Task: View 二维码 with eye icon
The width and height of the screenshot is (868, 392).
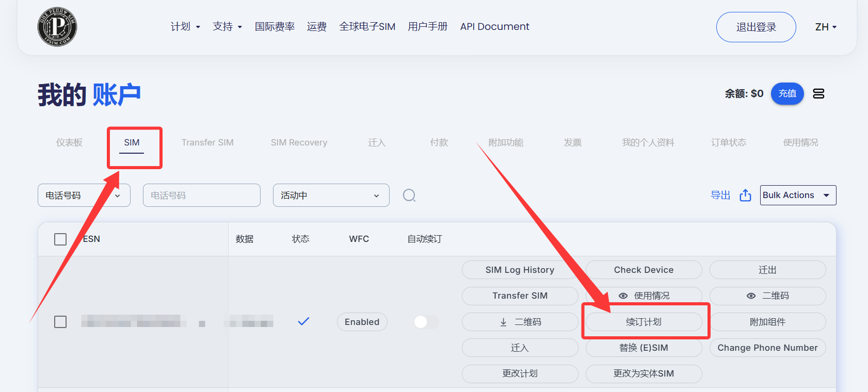Action: click(x=767, y=296)
